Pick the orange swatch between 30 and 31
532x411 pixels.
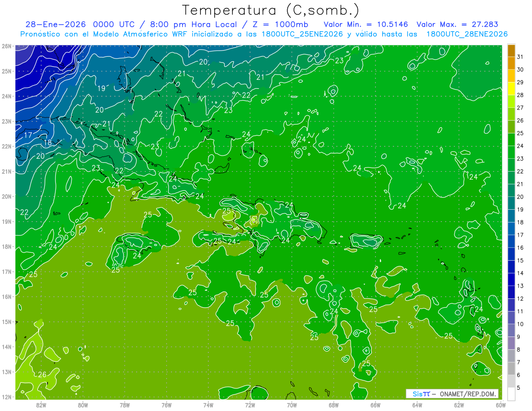point(511,63)
